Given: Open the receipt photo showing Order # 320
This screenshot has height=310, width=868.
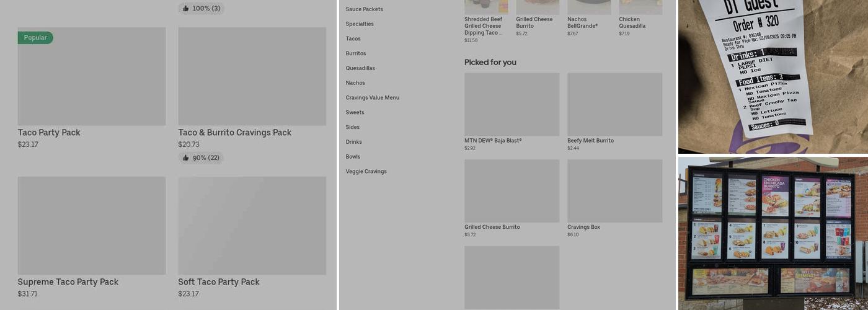Looking at the screenshot, I should 773,77.
